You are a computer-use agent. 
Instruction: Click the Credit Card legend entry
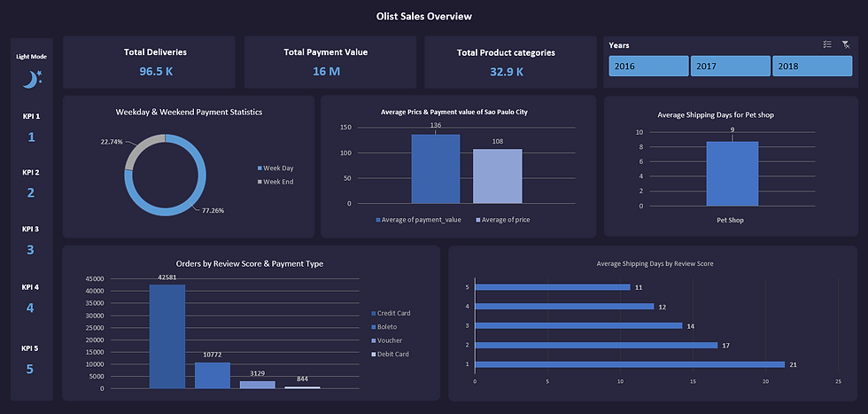pos(391,313)
